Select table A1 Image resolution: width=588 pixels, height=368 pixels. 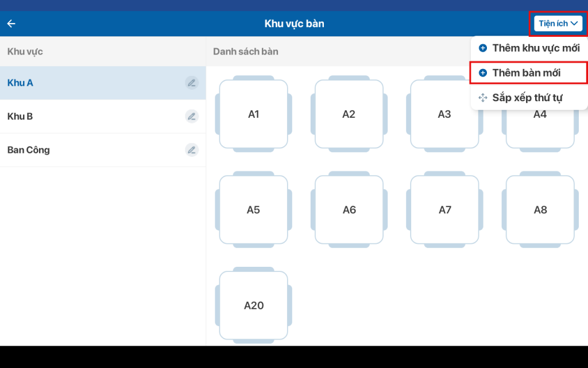tap(254, 114)
